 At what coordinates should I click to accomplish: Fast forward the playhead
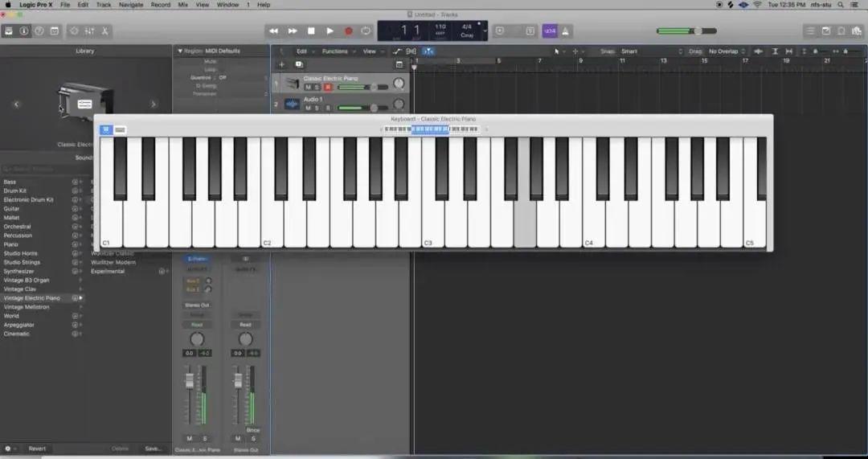[293, 31]
